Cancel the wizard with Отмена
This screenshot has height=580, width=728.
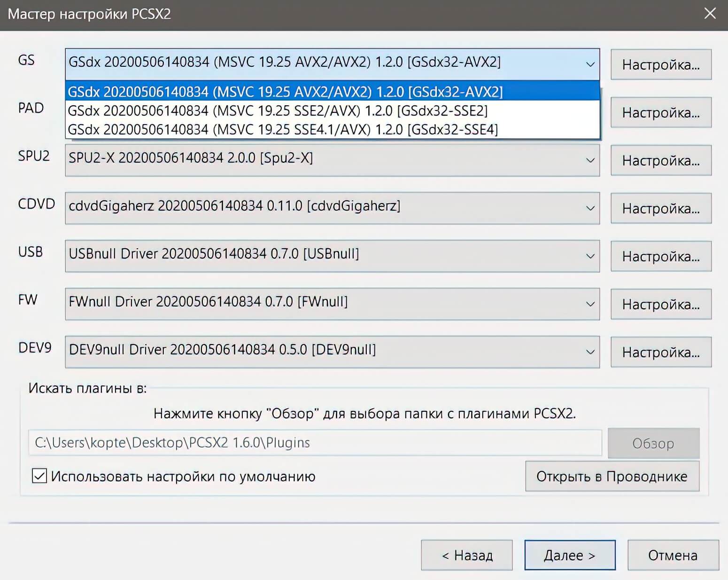pos(673,555)
